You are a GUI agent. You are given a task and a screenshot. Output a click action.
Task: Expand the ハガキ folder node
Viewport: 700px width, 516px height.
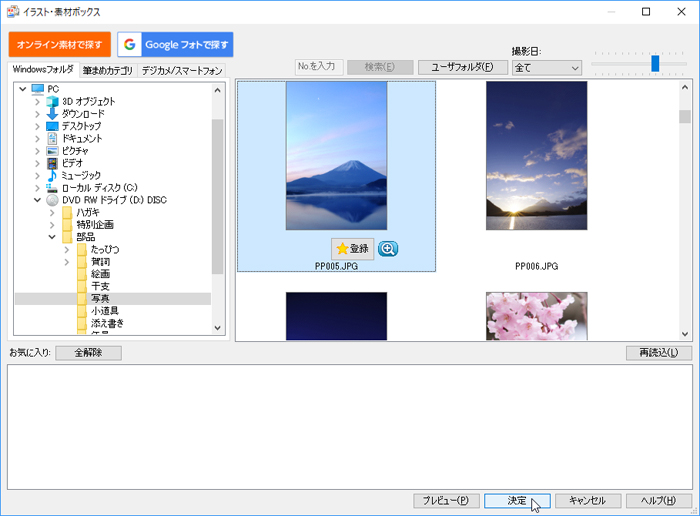pos(52,212)
